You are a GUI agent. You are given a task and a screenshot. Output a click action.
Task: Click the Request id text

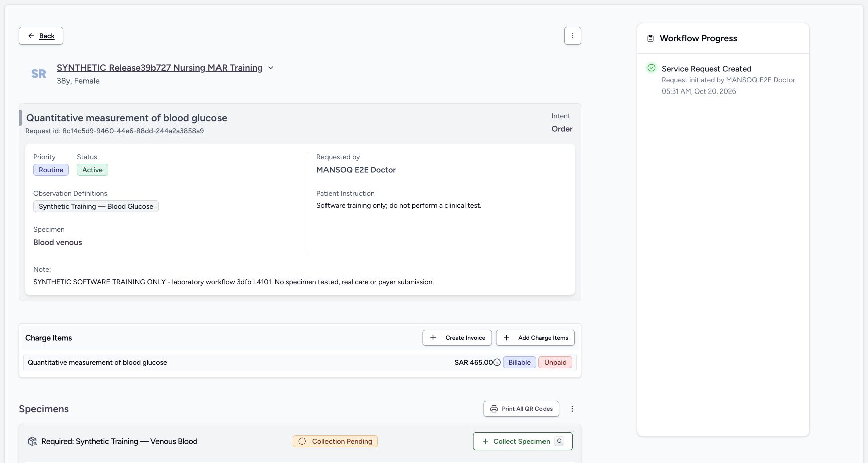pos(115,131)
